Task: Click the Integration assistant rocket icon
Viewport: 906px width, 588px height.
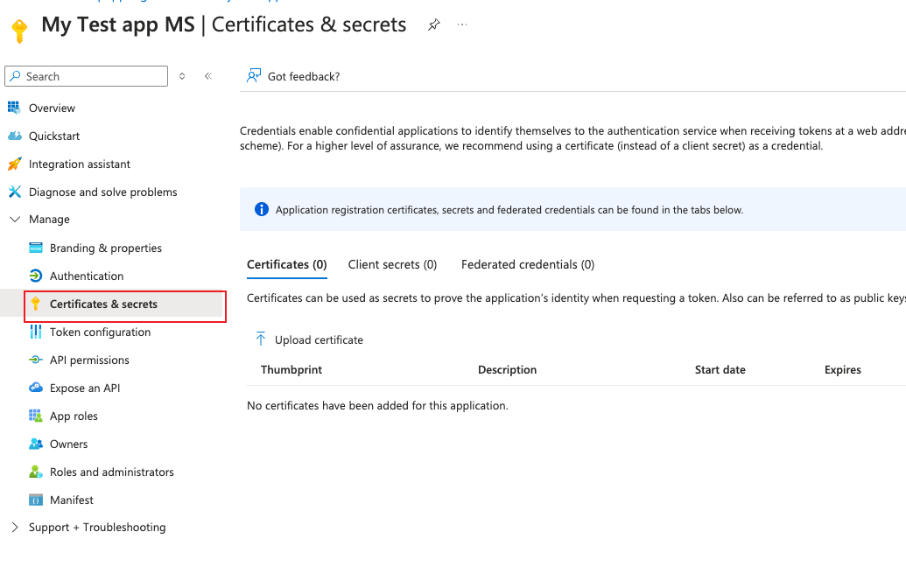Action: point(15,164)
